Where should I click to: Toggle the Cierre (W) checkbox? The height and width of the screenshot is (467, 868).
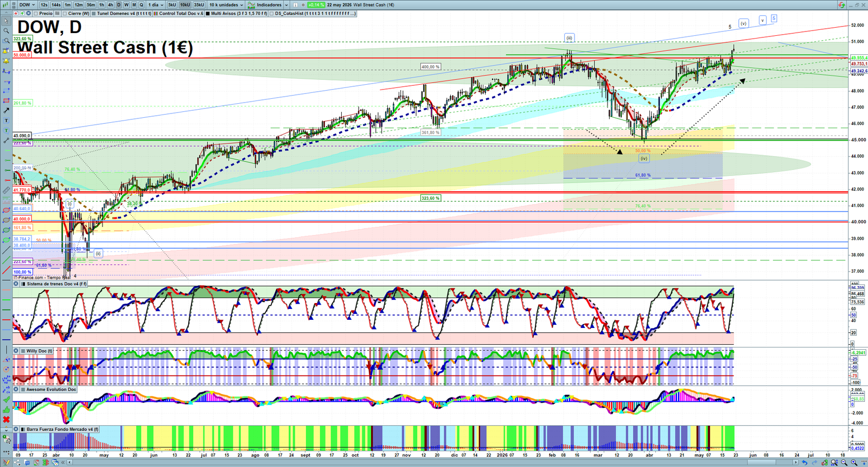coord(65,13)
